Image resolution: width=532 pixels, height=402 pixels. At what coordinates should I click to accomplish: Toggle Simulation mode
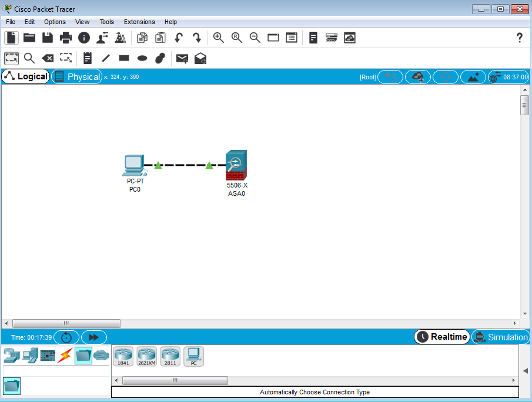[501, 337]
